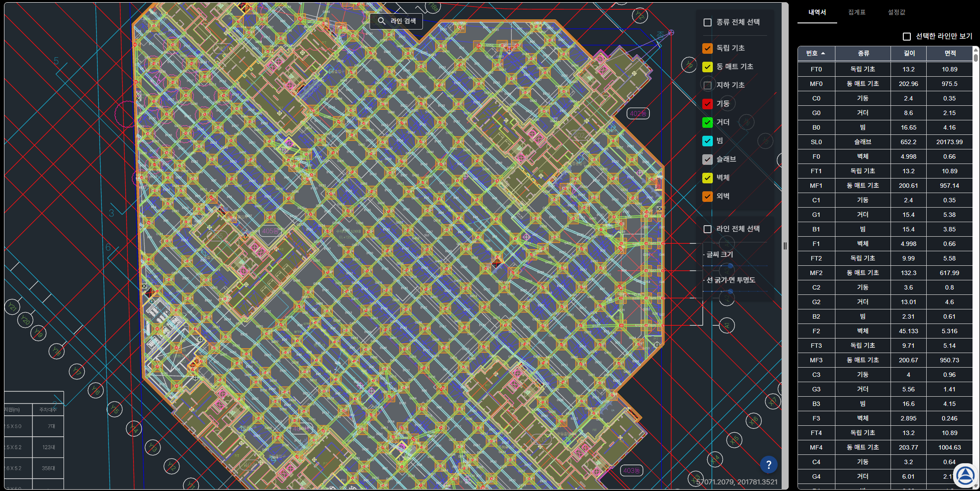Enable the 지하 기초 checkbox
The image size is (980, 491).
(x=707, y=85)
